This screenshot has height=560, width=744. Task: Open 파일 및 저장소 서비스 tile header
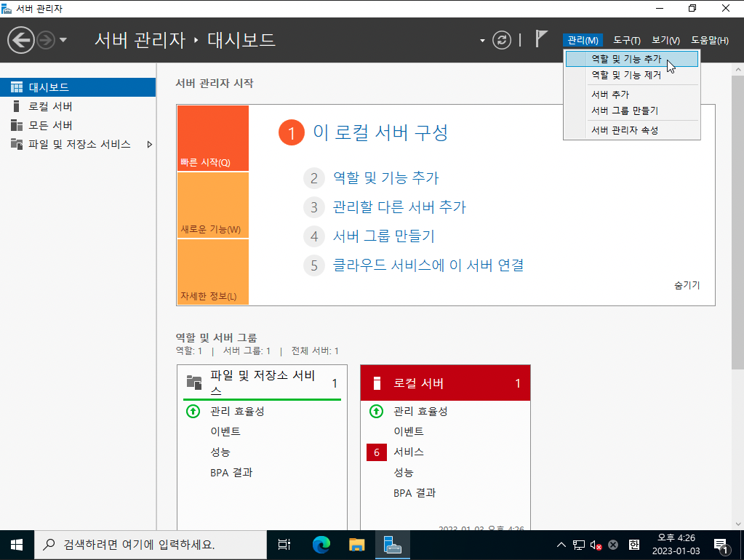pyautogui.click(x=262, y=383)
